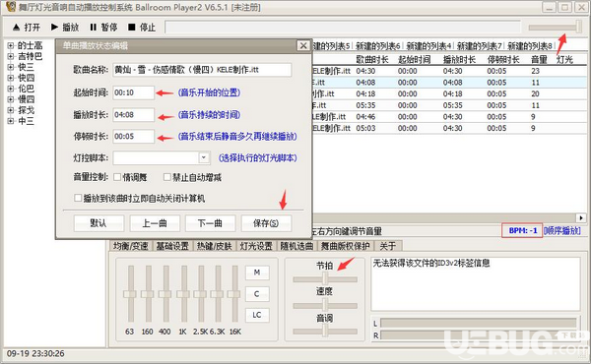Click the playlist horizontal scrollbar right arrow
Screen dimensions: 591x364
coord(581,218)
